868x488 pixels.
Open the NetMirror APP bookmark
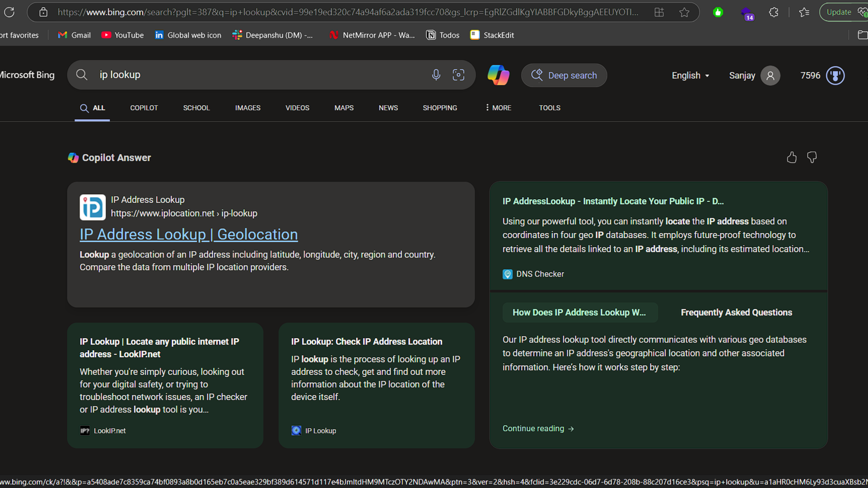click(372, 35)
